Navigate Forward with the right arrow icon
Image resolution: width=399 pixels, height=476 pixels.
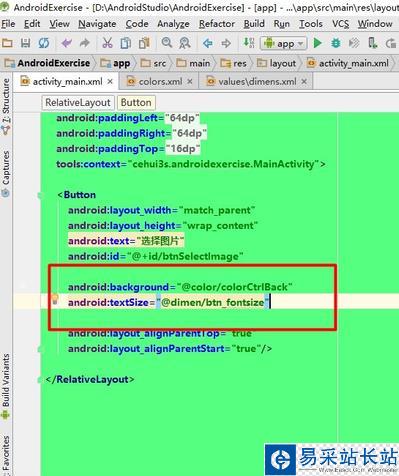tap(226, 43)
